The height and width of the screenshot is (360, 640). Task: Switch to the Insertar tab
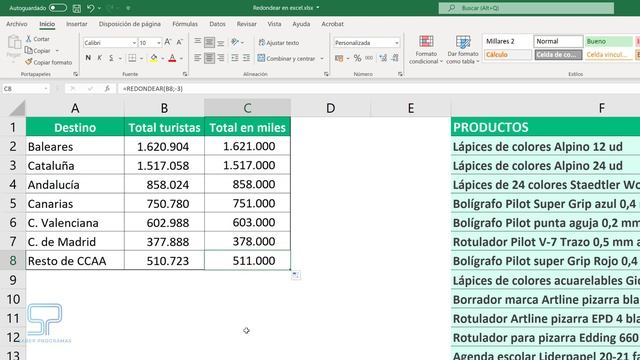tap(77, 24)
